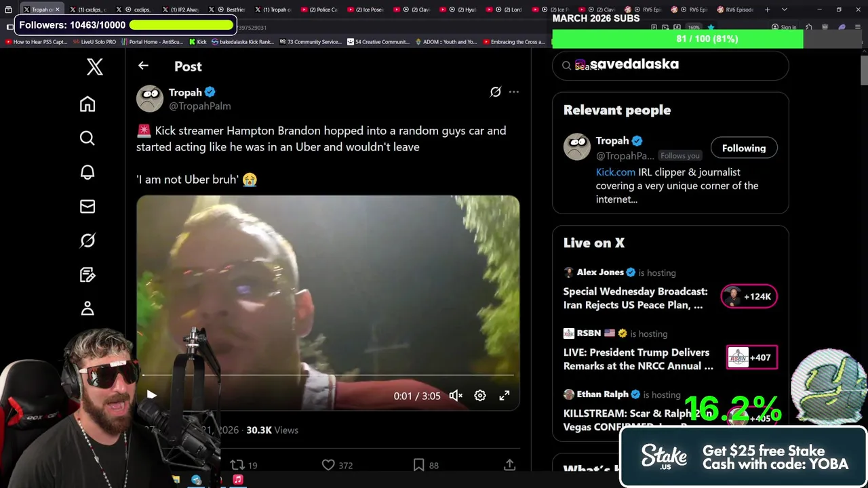Open Alex Jones Special Wednesday Broadcast
Image resolution: width=868 pixels, height=488 pixels.
point(635,298)
